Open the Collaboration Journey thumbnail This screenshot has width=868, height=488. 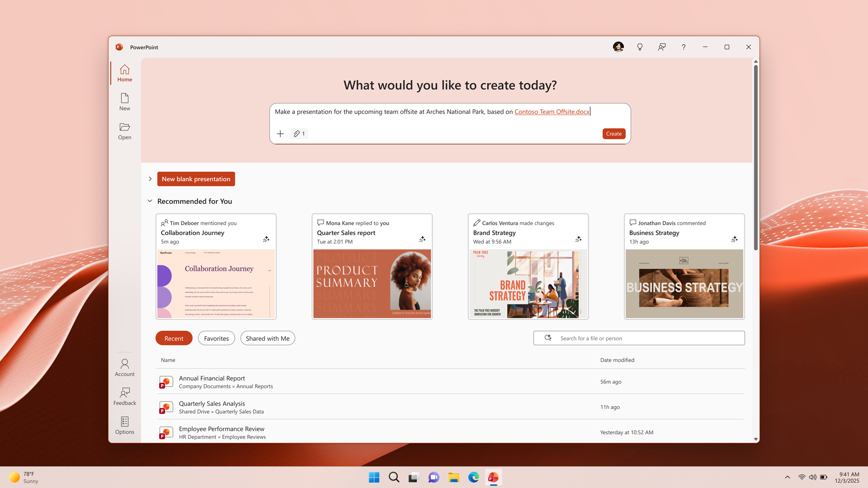click(216, 284)
